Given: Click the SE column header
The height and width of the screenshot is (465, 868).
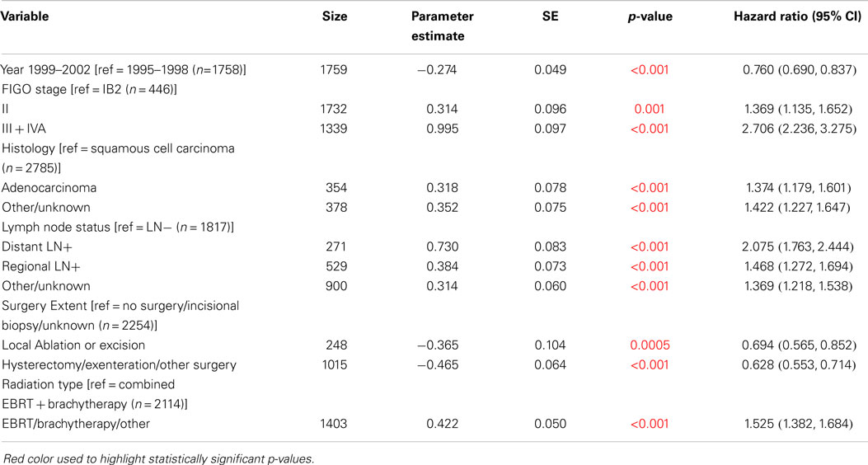Looking at the screenshot, I should click(x=551, y=16).
